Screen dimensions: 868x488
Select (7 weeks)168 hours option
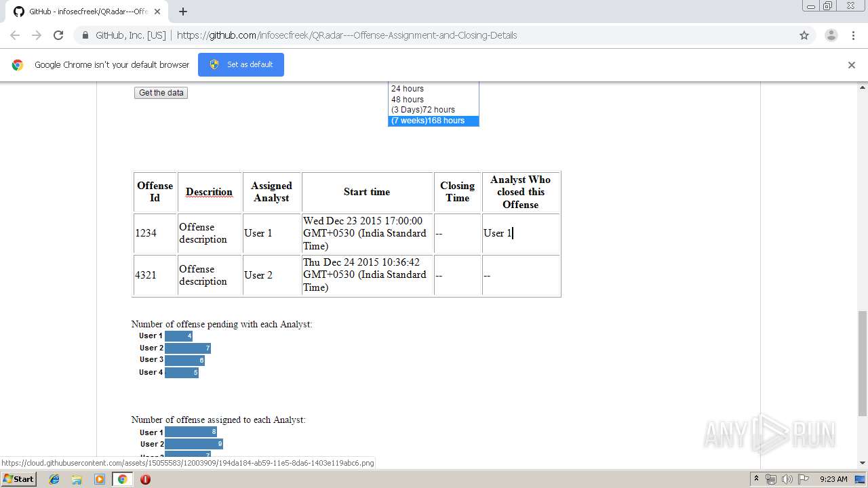click(433, 121)
